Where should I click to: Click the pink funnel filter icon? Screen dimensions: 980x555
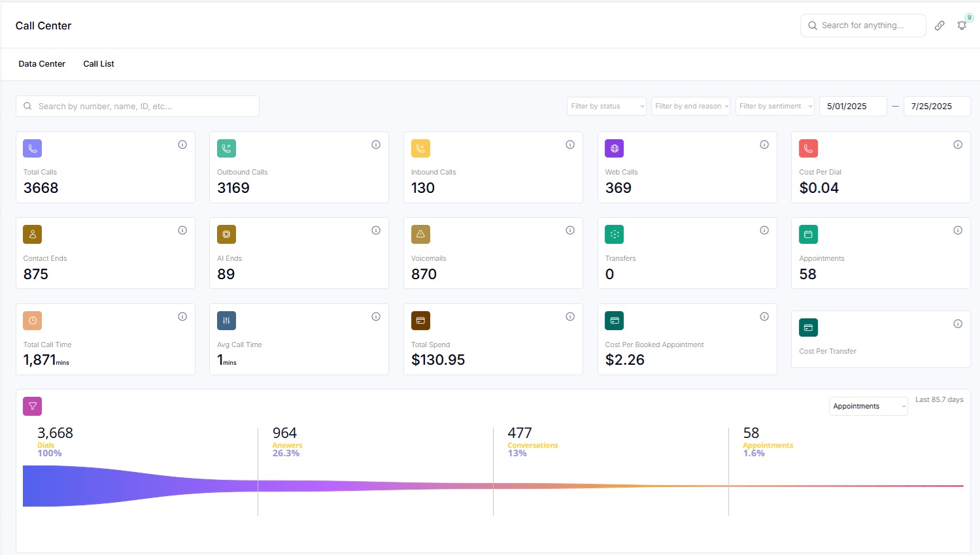coord(33,406)
